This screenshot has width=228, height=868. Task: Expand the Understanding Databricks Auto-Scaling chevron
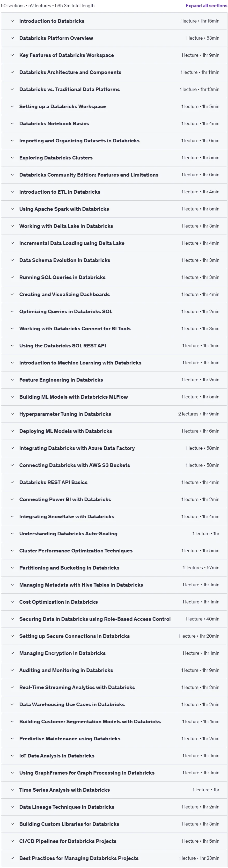[12, 533]
